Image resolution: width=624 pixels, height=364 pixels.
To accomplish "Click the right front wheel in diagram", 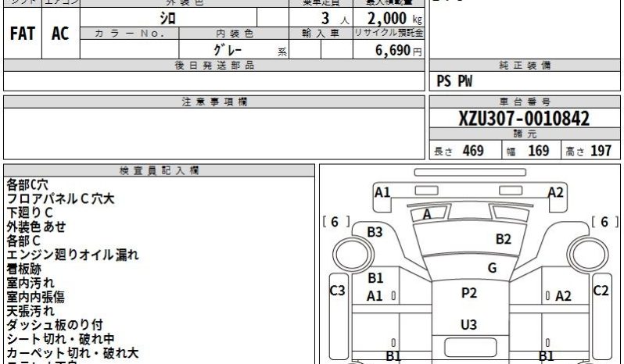I will 588,255.
